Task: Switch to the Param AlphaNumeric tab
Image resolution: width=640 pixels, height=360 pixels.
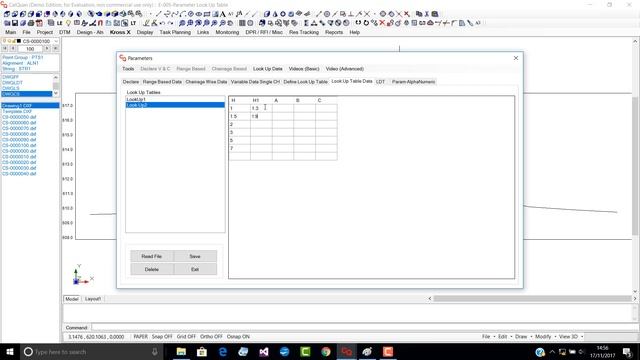Action: pos(413,82)
